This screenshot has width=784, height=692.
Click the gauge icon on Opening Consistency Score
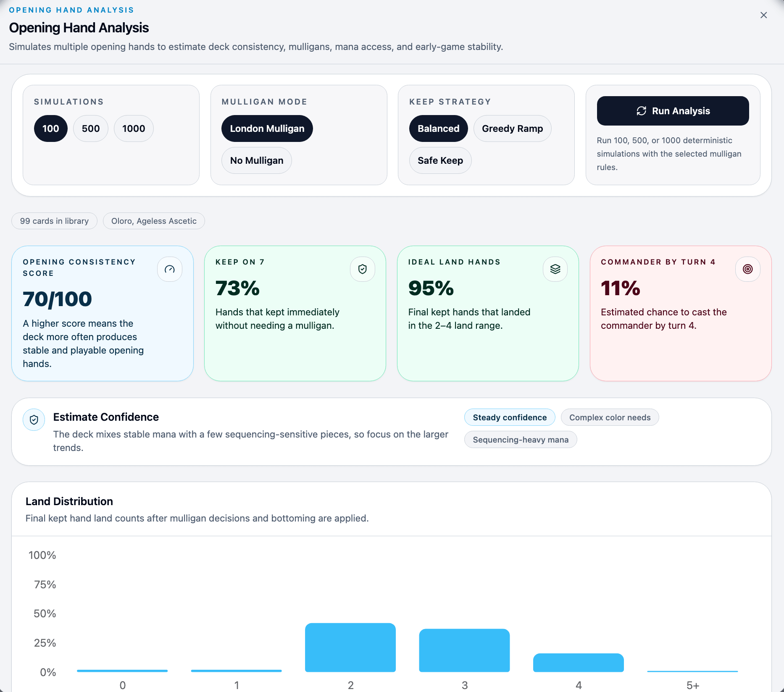[169, 269]
